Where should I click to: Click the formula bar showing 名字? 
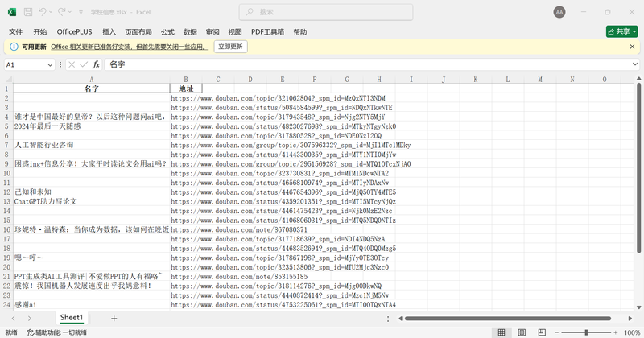(x=368, y=64)
